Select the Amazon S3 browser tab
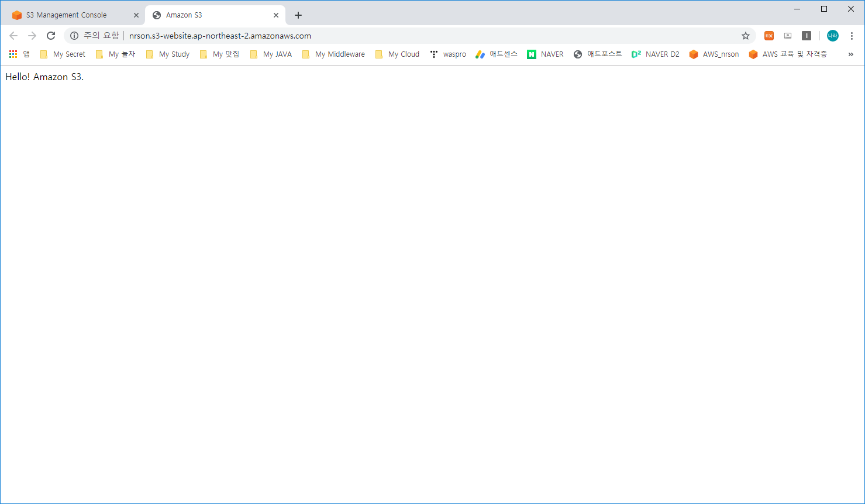 click(x=215, y=15)
